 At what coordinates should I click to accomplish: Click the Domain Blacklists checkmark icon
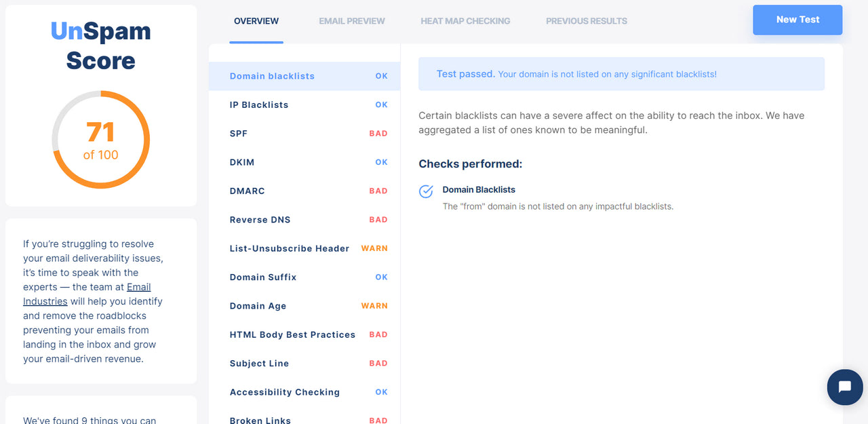pyautogui.click(x=426, y=191)
